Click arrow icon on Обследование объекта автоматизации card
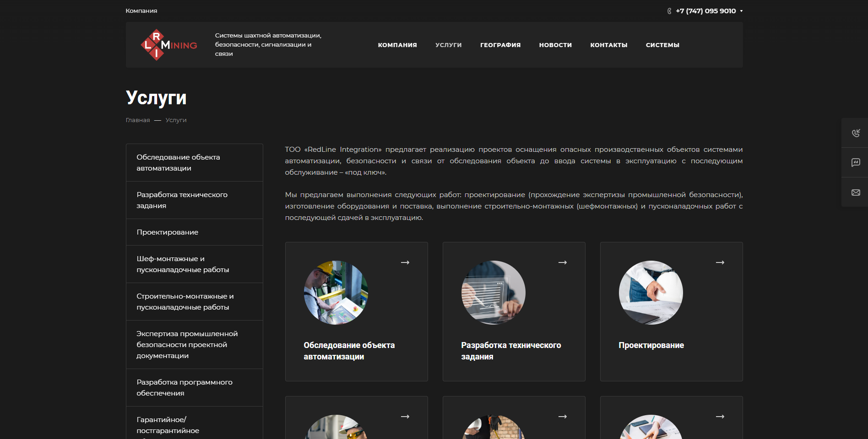The image size is (868, 439). click(x=405, y=262)
